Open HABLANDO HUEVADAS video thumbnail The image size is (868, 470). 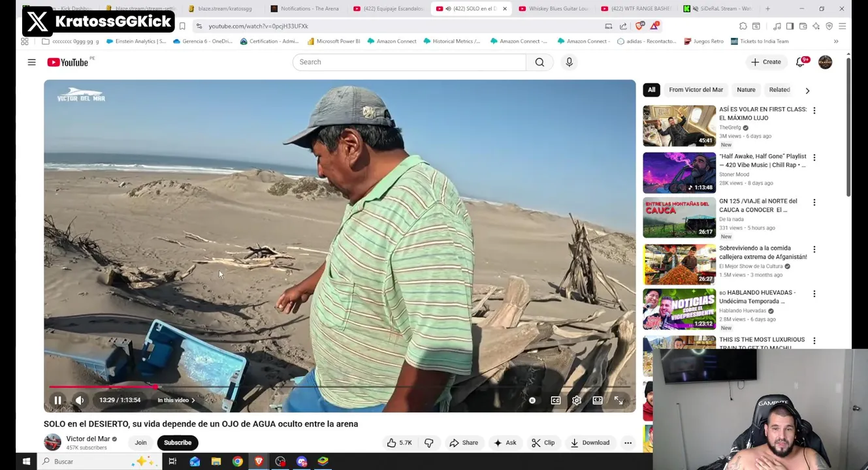tap(679, 309)
